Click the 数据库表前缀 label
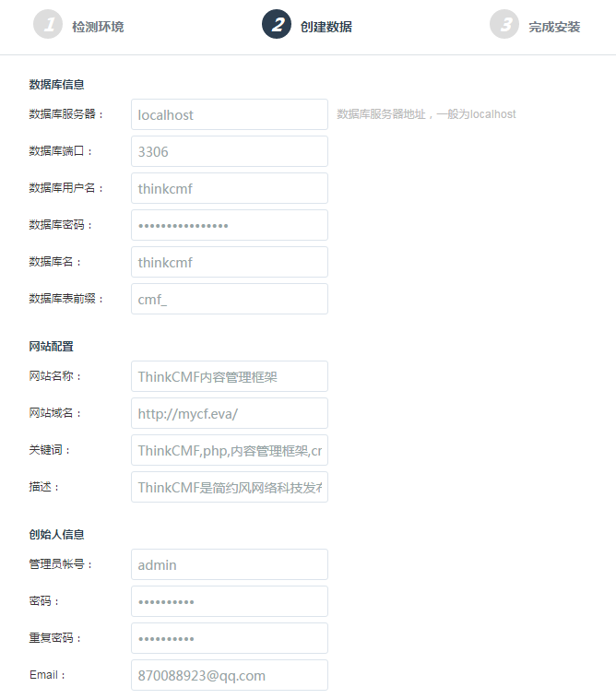Screen dimensions: 616x699 66,299
